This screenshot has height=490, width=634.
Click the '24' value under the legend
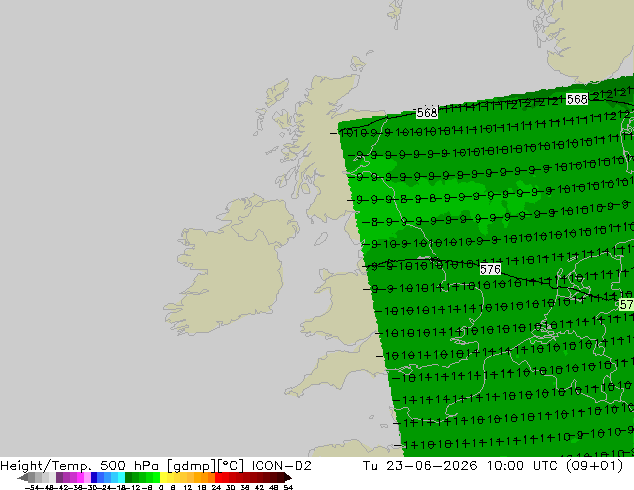coord(216,487)
